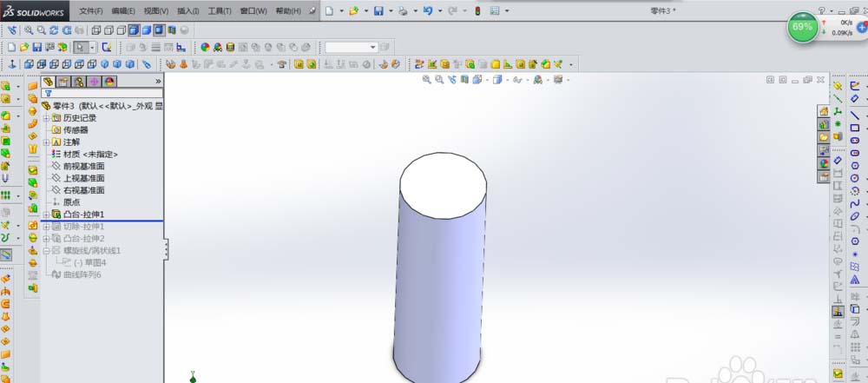This screenshot has width=868, height=383.
Task: Click the Zoom to Fit icon
Action: coord(29,30)
